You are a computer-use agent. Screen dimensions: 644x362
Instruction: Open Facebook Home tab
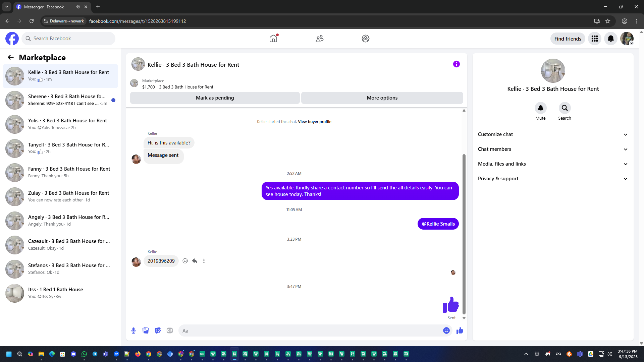(273, 39)
